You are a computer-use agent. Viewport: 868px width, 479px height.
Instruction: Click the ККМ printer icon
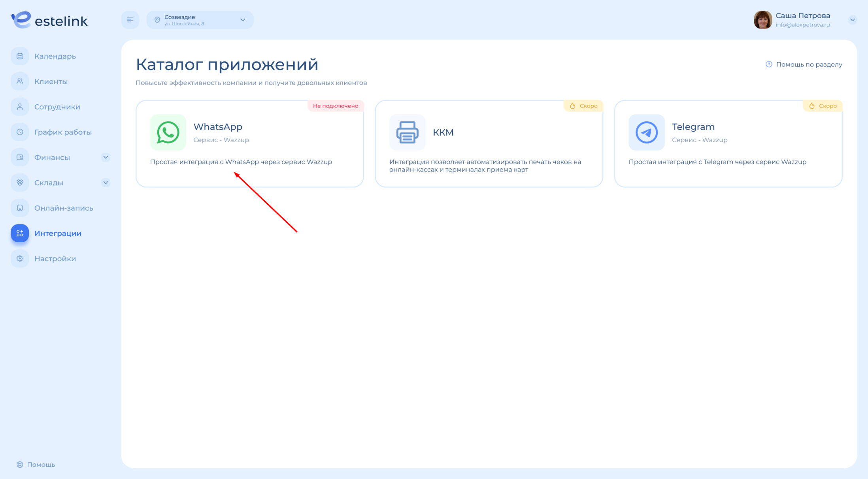click(x=407, y=132)
